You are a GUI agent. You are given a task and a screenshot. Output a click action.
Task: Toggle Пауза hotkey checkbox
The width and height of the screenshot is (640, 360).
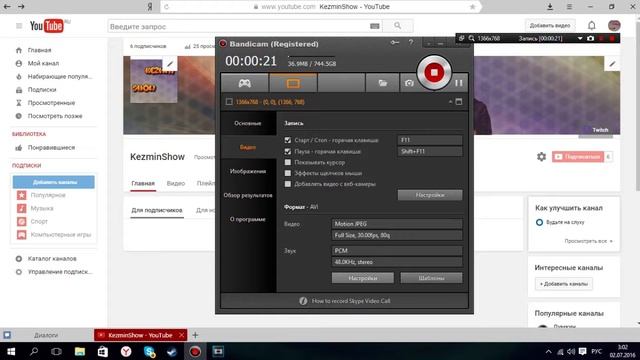point(288,151)
